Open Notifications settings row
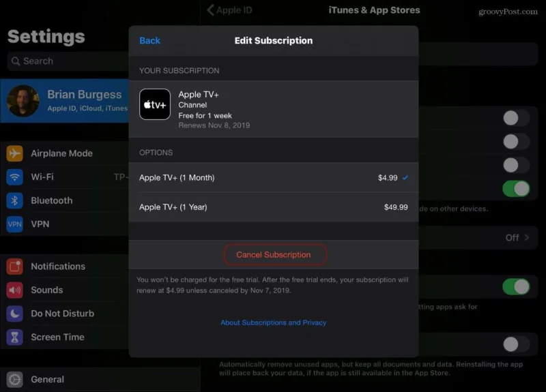The image size is (546, 392). 65,267
